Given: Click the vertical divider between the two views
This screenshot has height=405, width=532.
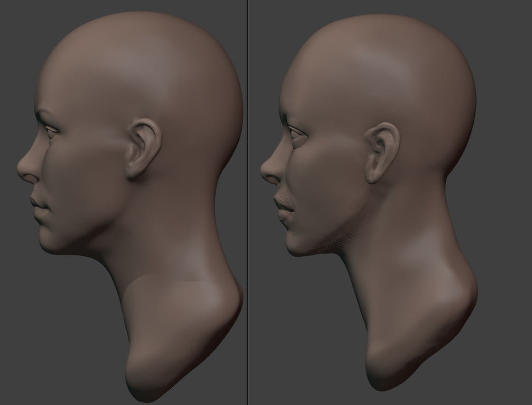Looking at the screenshot, I should (247, 202).
